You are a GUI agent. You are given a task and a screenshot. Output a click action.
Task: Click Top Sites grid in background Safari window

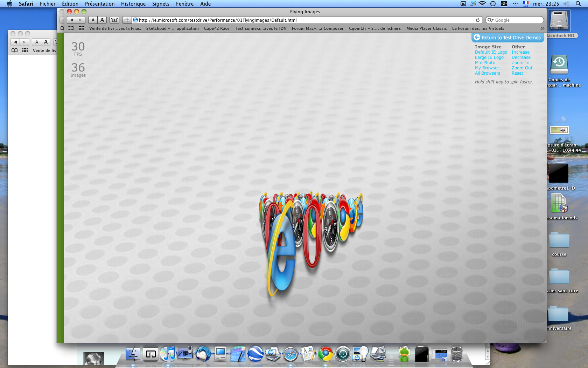pos(25,50)
